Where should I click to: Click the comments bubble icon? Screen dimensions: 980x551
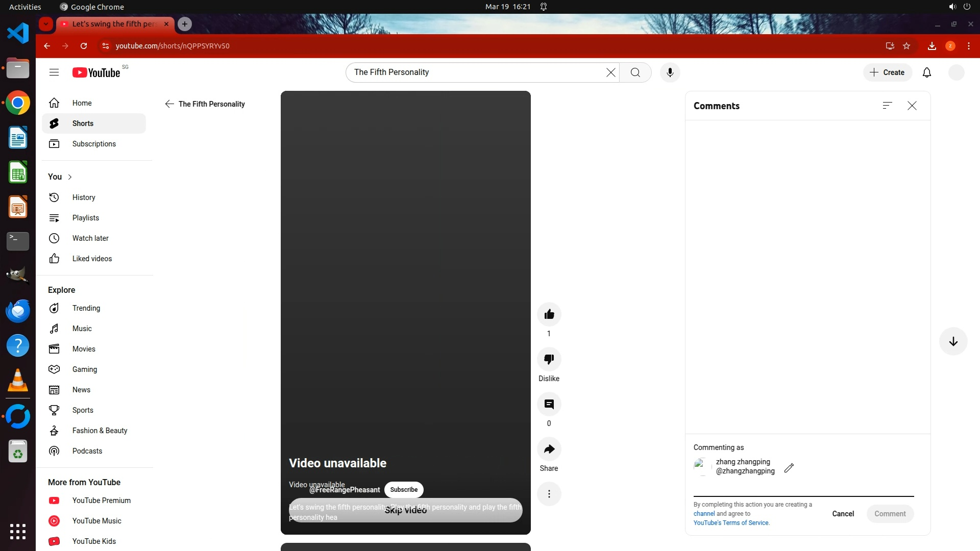pyautogui.click(x=549, y=404)
